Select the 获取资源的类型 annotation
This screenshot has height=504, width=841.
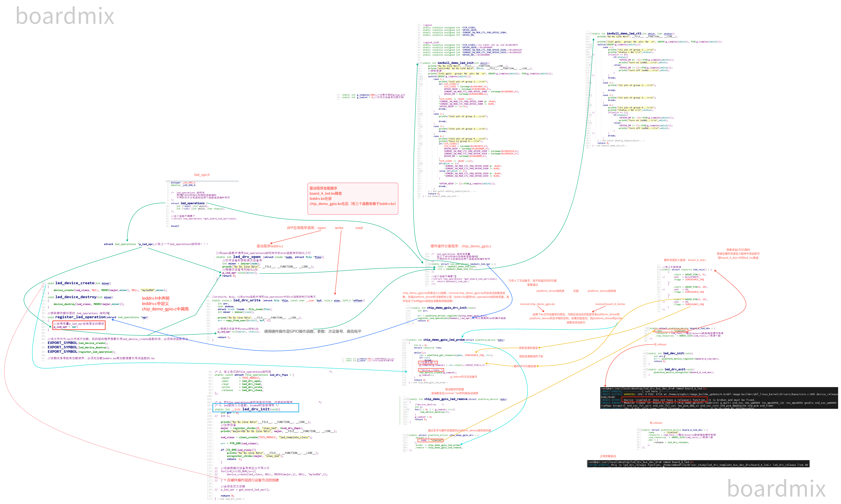tap(528, 348)
